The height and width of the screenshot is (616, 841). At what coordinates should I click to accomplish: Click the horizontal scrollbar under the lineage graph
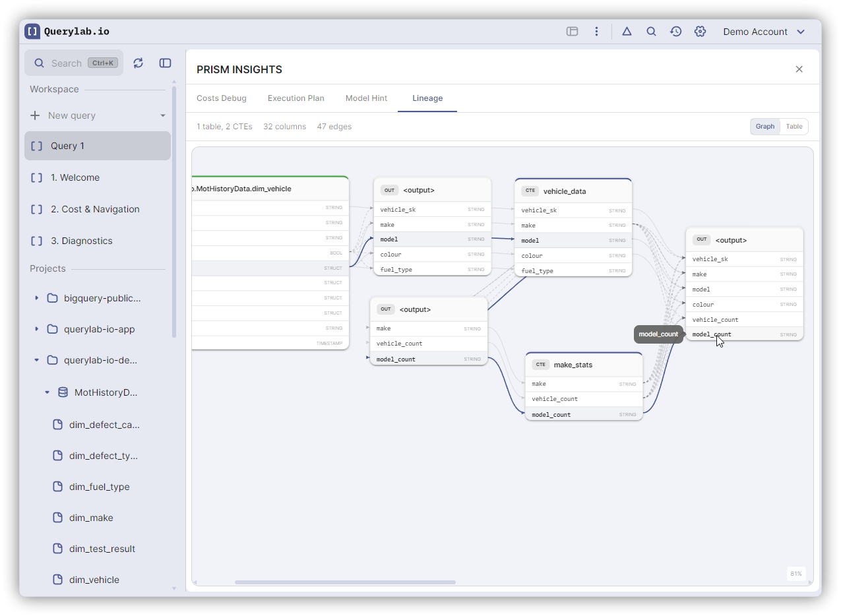(x=345, y=582)
